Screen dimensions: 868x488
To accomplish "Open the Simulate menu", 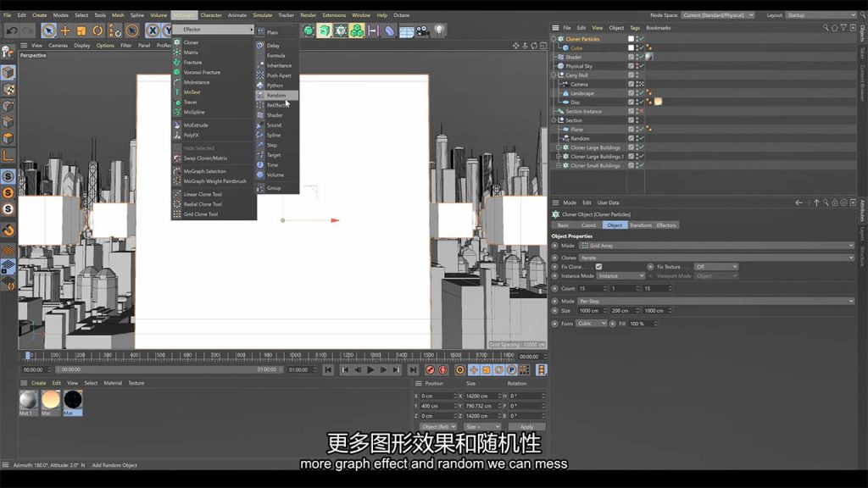I will click(263, 15).
